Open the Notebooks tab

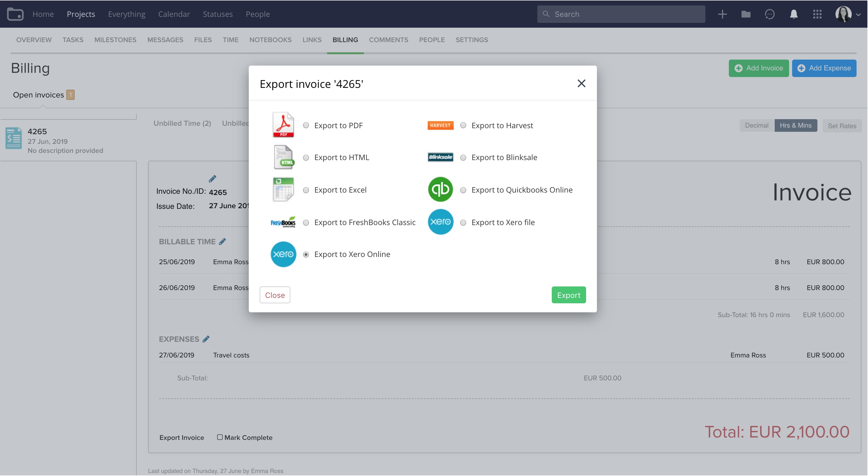click(x=270, y=40)
